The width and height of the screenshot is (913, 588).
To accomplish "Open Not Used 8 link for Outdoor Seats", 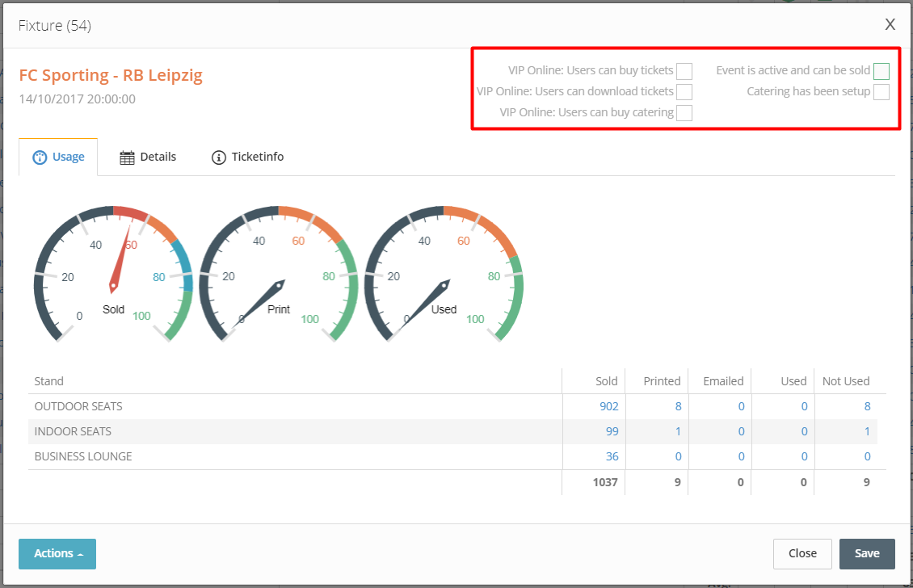I will pos(867,406).
